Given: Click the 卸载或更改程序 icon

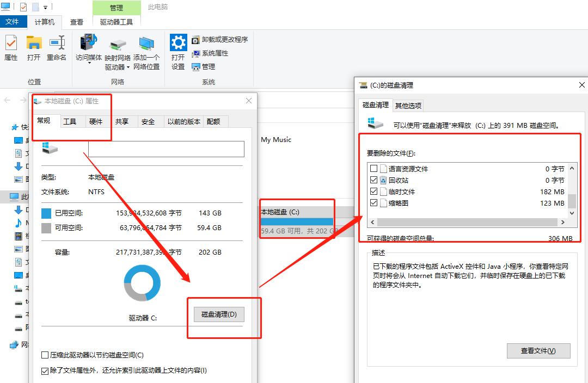Looking at the screenshot, I should (195, 39).
